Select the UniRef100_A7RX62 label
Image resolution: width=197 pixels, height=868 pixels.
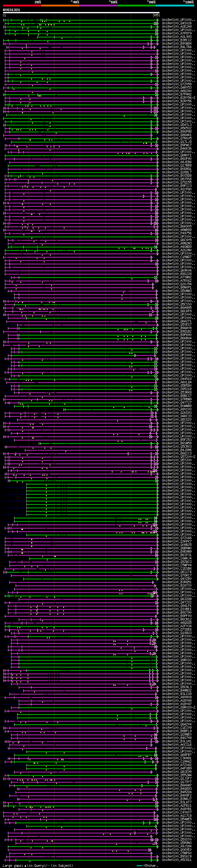(x=177, y=280)
